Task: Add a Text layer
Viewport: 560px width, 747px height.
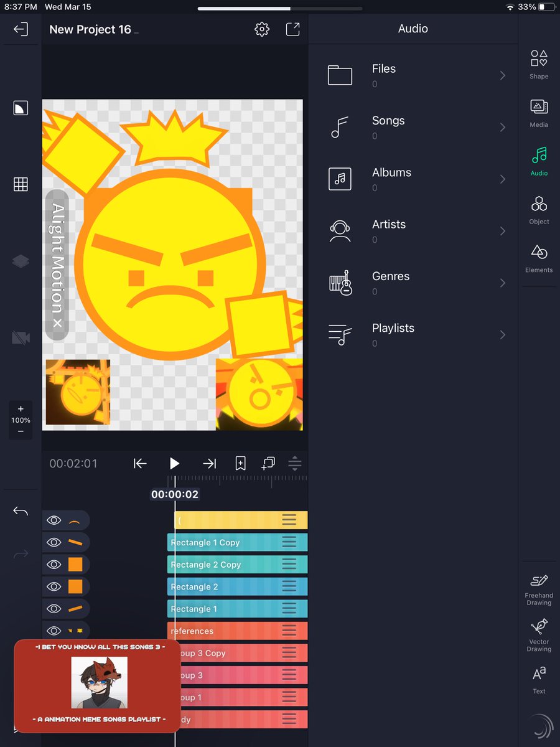Action: 539,680
